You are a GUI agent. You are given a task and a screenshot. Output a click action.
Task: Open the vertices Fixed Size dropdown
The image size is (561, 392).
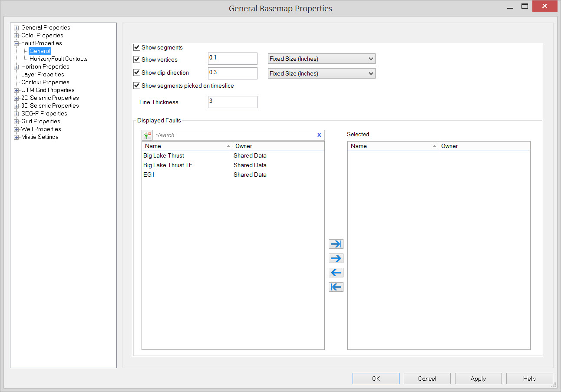click(321, 59)
